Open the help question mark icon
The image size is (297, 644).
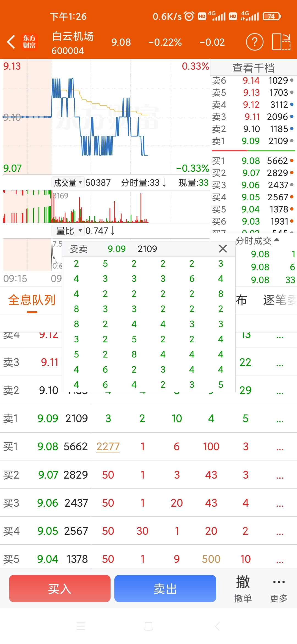click(x=254, y=42)
